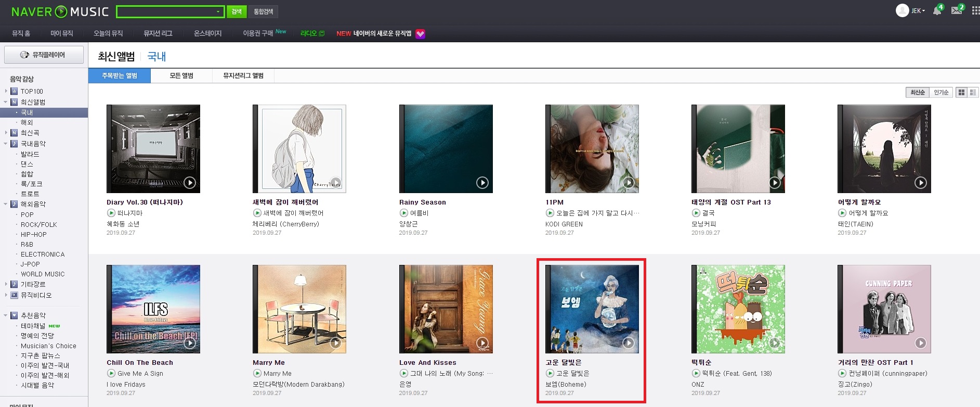The width and height of the screenshot is (980, 407).
Task: Play the Marry Me album cover button
Action: (x=336, y=343)
